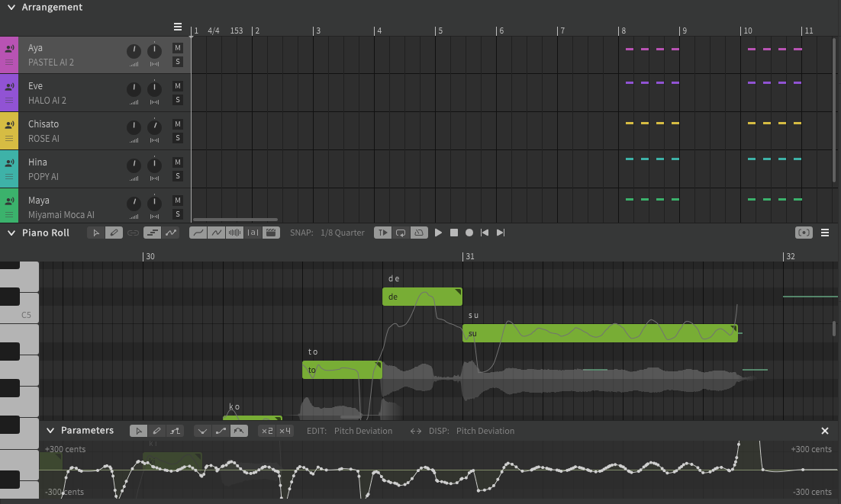Select the first curve shape in Parameters
The height and width of the screenshot is (504, 841).
click(x=202, y=431)
